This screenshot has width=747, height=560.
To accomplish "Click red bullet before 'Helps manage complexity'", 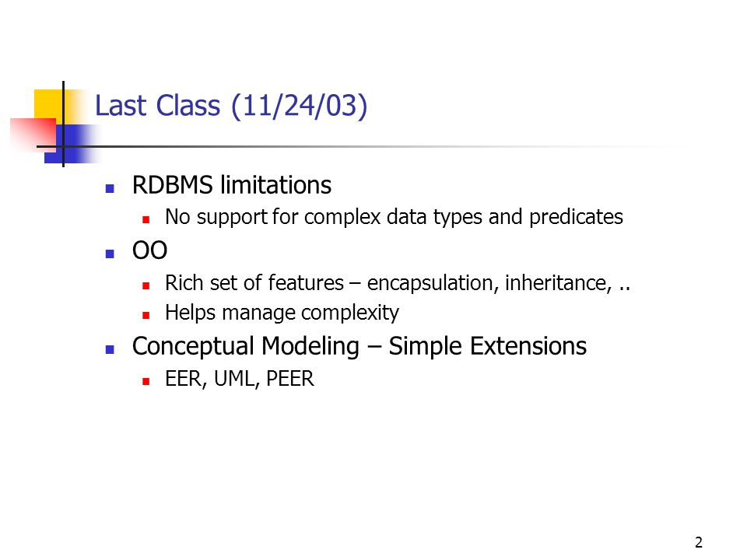I will [146, 315].
